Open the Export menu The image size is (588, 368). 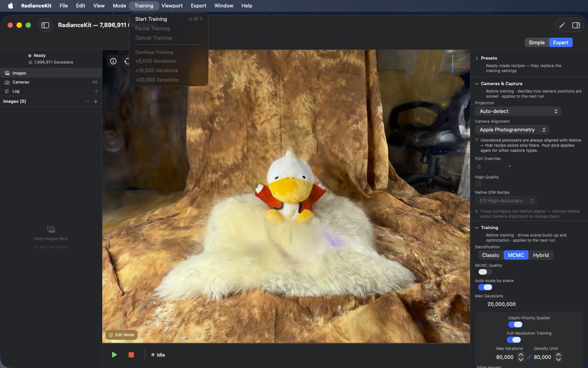(198, 5)
